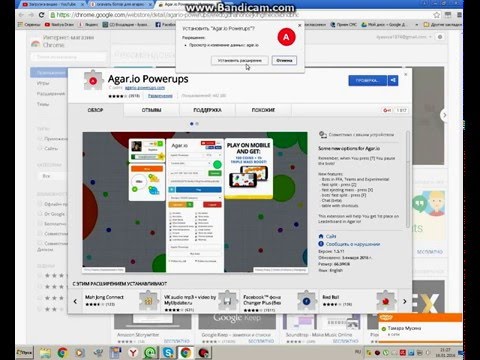Go forward in Chrome
The image size is (480, 360).
pyautogui.click(x=31, y=15)
